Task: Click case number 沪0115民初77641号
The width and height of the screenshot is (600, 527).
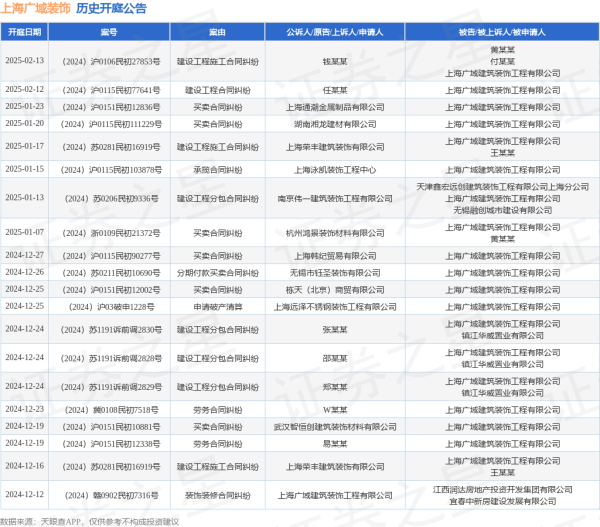Action: click(111, 90)
